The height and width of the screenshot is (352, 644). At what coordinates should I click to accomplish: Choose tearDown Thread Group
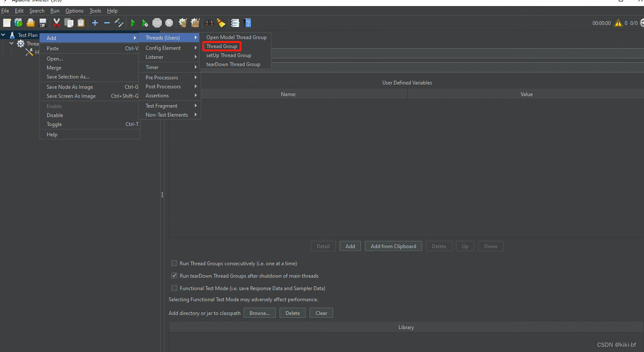pyautogui.click(x=235, y=64)
